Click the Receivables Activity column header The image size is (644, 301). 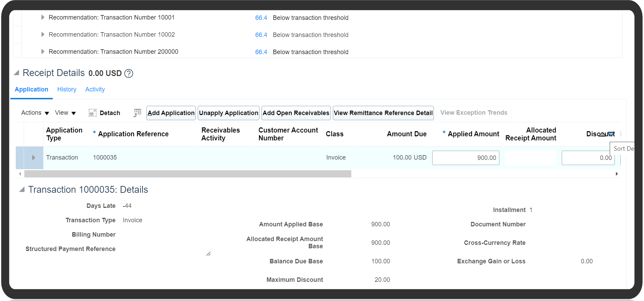pos(221,134)
